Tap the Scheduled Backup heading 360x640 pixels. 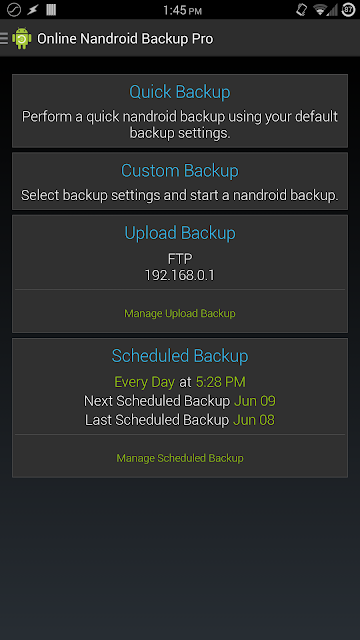coord(180,356)
